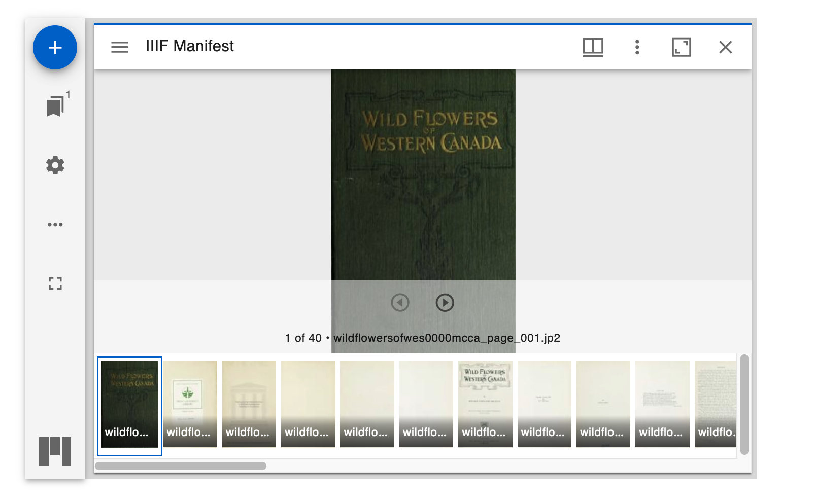This screenshot has height=504, width=815.
Task: Open the book view layout picker
Action: pos(593,47)
